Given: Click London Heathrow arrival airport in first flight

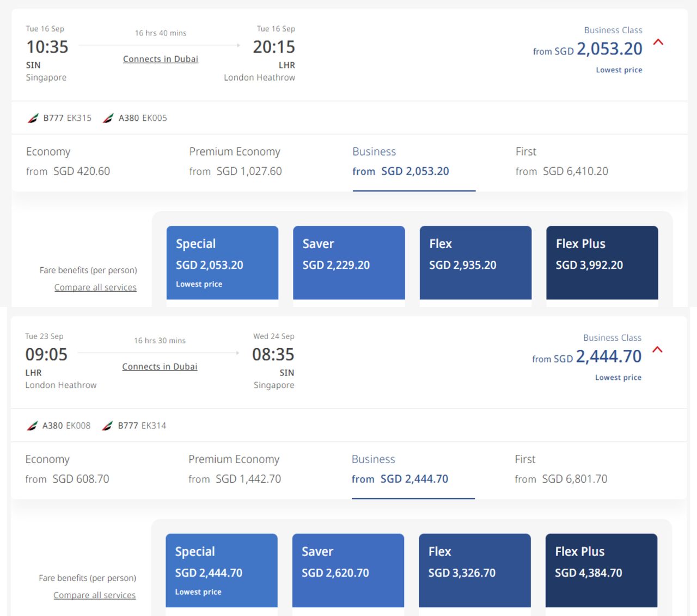Looking at the screenshot, I should tap(260, 78).
